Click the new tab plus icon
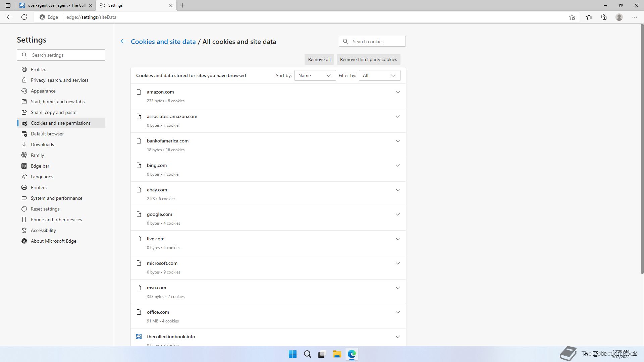The height and width of the screenshot is (362, 644). click(182, 5)
